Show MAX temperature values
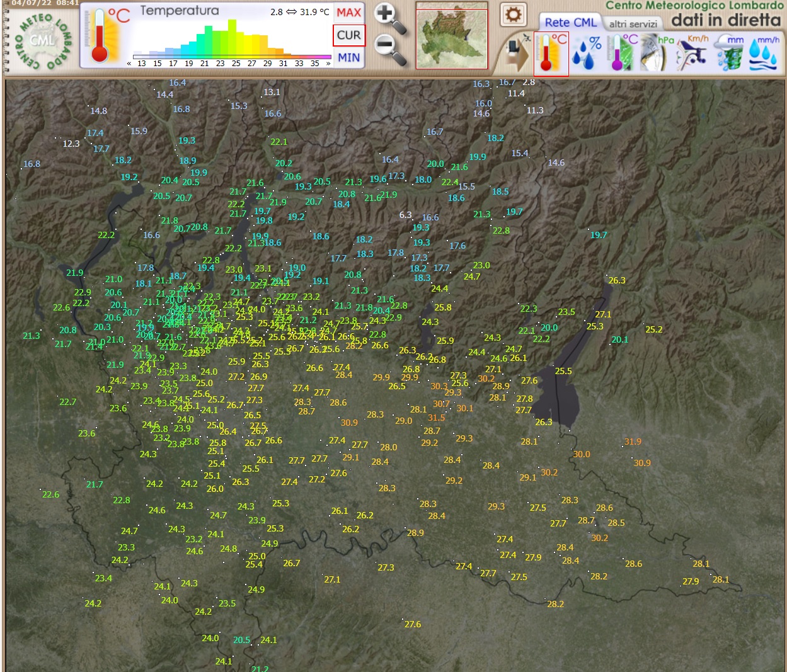Screen dimensions: 787x672 tap(349, 13)
